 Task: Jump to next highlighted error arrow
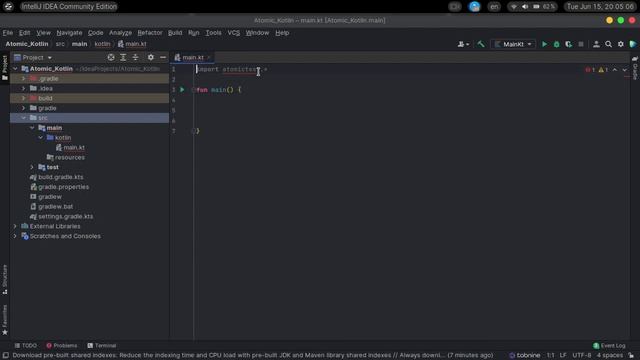pyautogui.click(x=624, y=70)
